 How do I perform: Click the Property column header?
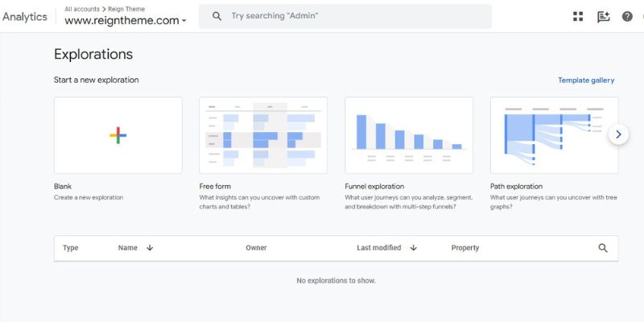[x=465, y=248]
